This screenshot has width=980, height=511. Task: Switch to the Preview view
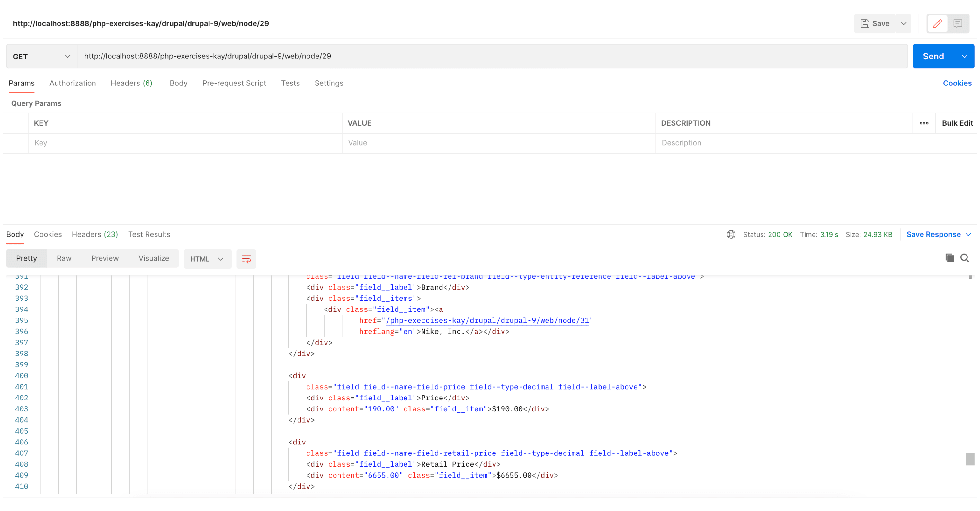click(105, 258)
